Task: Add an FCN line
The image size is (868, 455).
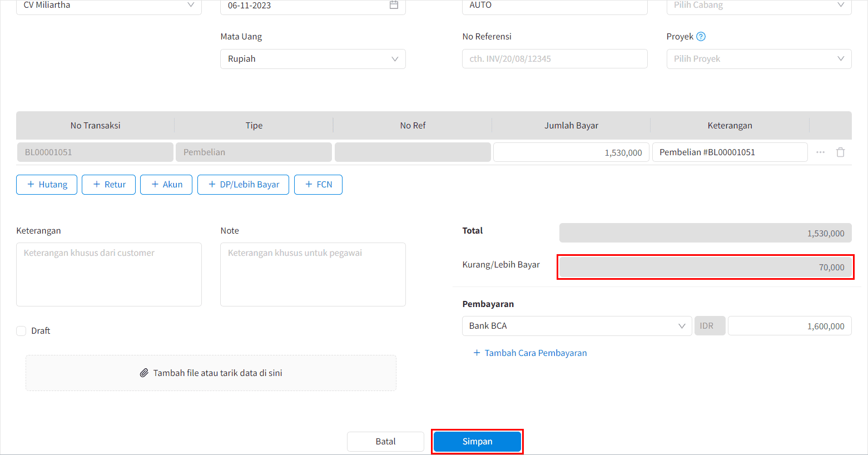Action: (x=318, y=185)
